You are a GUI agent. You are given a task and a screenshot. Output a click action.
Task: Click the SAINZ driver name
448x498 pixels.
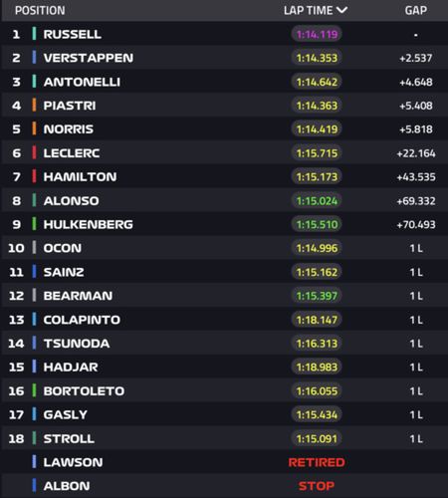64,272
